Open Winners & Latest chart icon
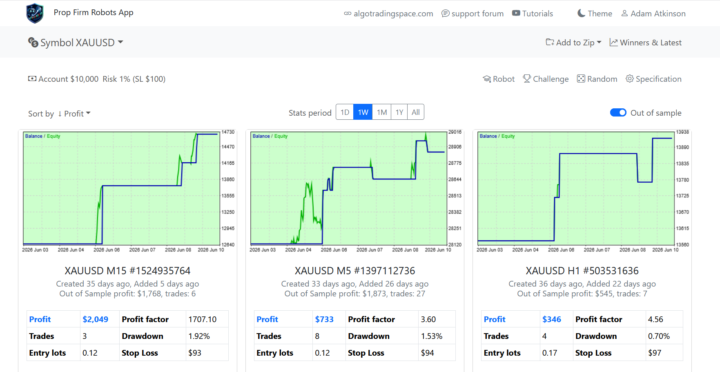 (613, 42)
